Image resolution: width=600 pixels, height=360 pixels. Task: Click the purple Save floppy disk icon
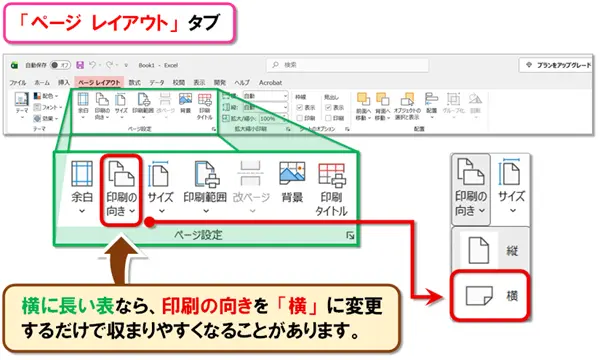pyautogui.click(x=80, y=65)
